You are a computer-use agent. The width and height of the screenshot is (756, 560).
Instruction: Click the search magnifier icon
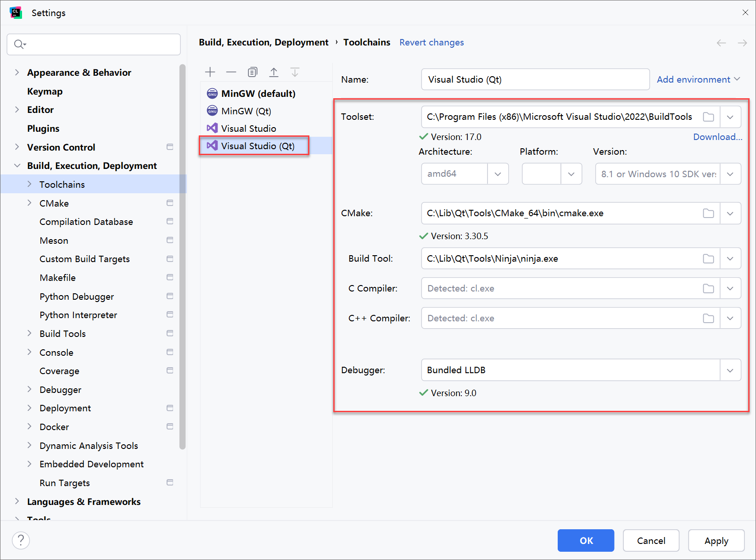20,44
